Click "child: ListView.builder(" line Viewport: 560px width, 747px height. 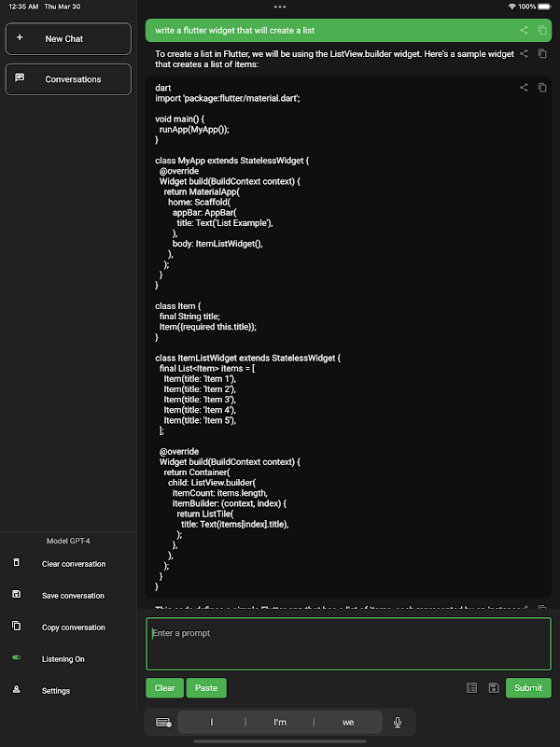pyautogui.click(x=212, y=482)
